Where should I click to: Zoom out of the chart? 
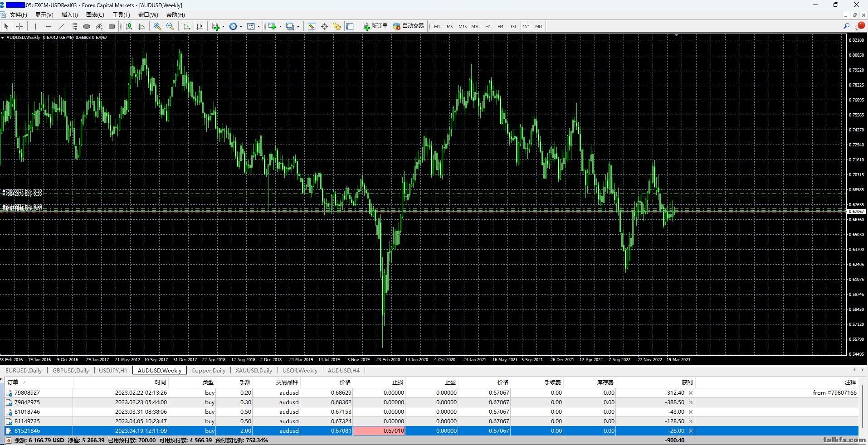click(170, 26)
